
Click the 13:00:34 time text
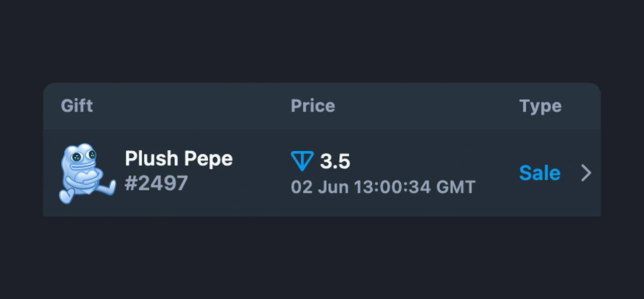click(392, 187)
